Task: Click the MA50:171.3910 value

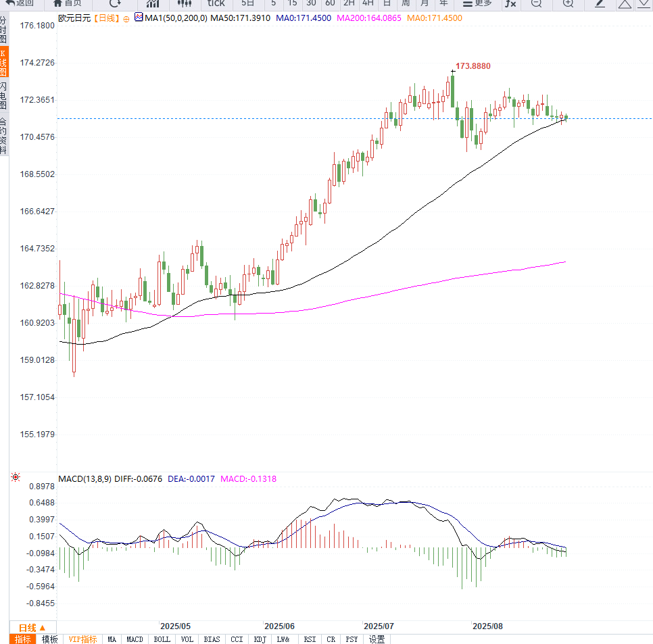Action: [240, 18]
